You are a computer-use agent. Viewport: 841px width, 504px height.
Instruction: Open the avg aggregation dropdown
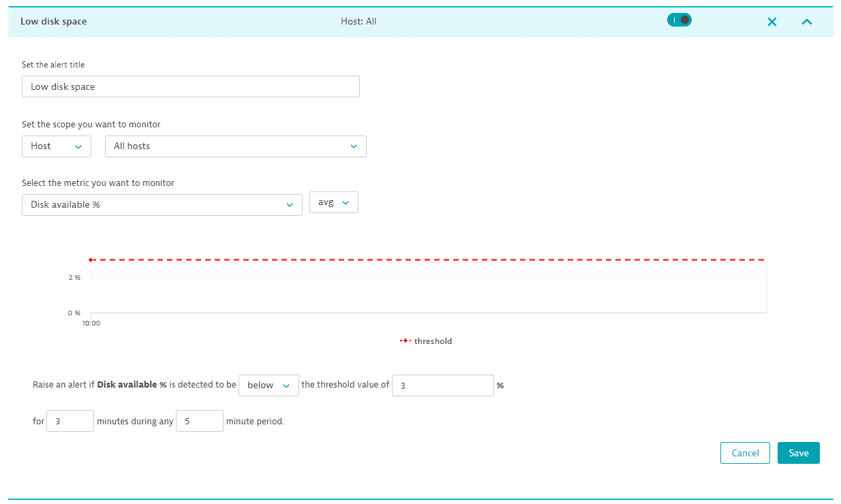tap(333, 202)
